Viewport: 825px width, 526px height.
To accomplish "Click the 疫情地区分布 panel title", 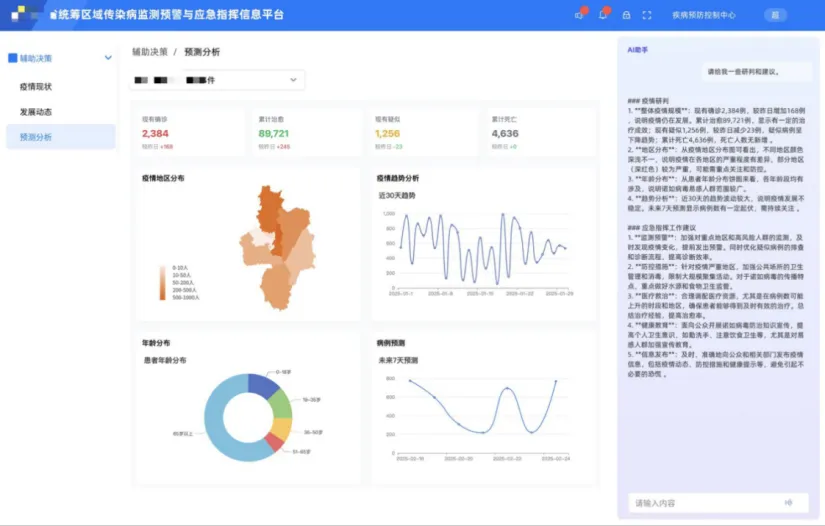I will tap(163, 178).
